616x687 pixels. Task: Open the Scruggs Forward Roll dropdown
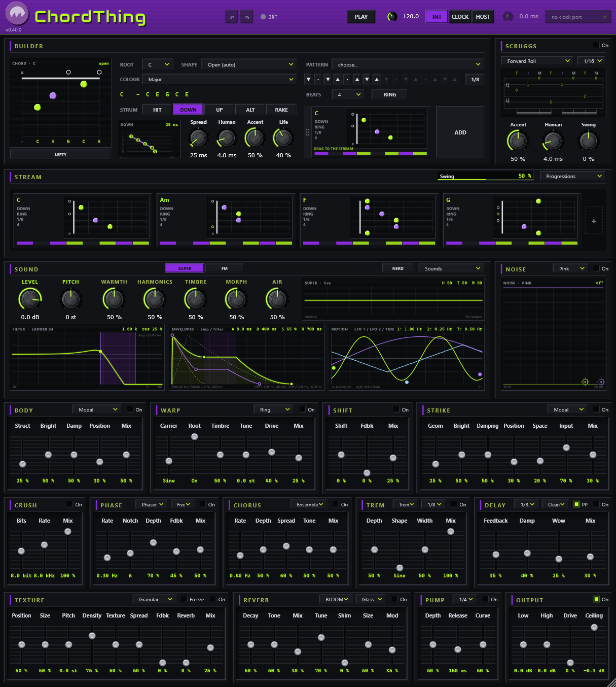coord(537,61)
